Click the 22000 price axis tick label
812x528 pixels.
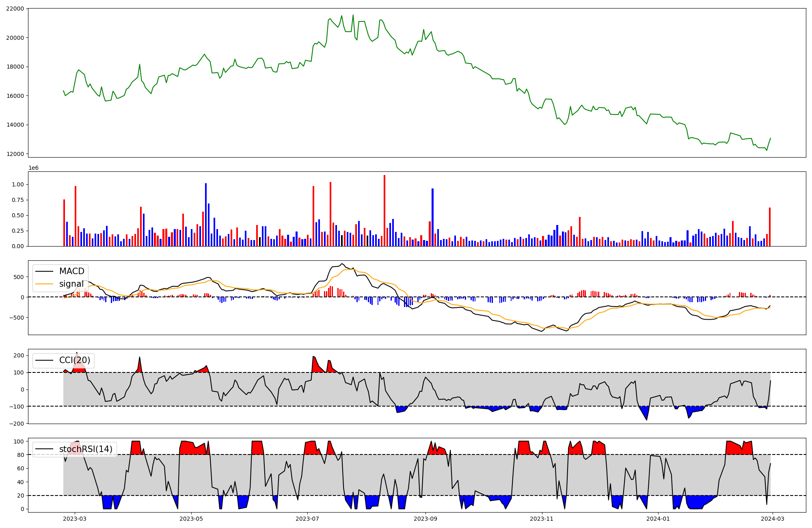[15, 9]
